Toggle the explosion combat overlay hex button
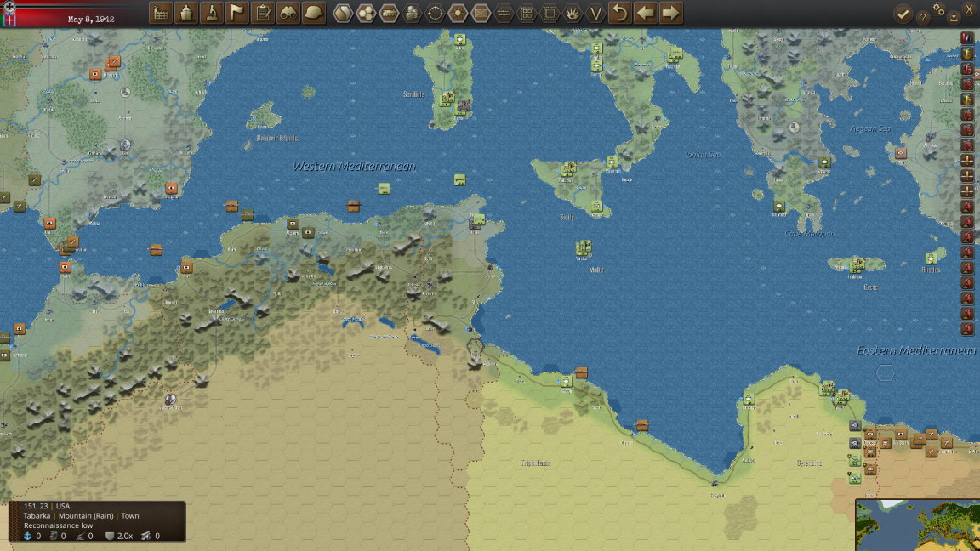Image resolution: width=980 pixels, height=551 pixels. click(x=573, y=13)
